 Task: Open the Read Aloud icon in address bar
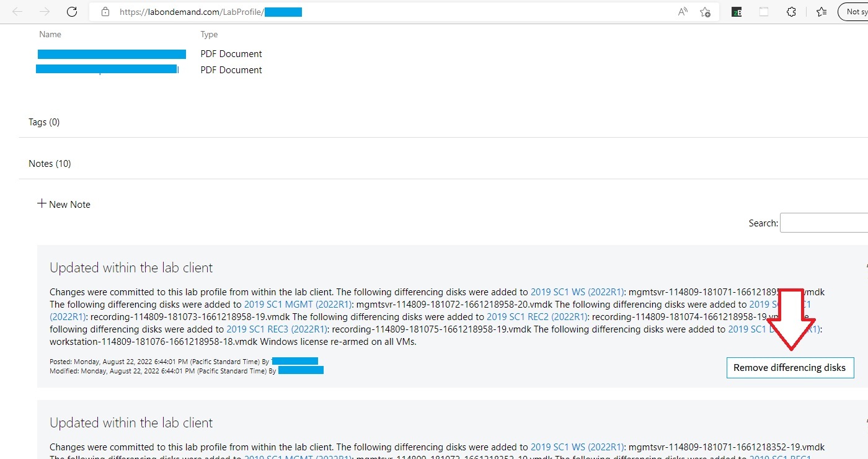(683, 12)
